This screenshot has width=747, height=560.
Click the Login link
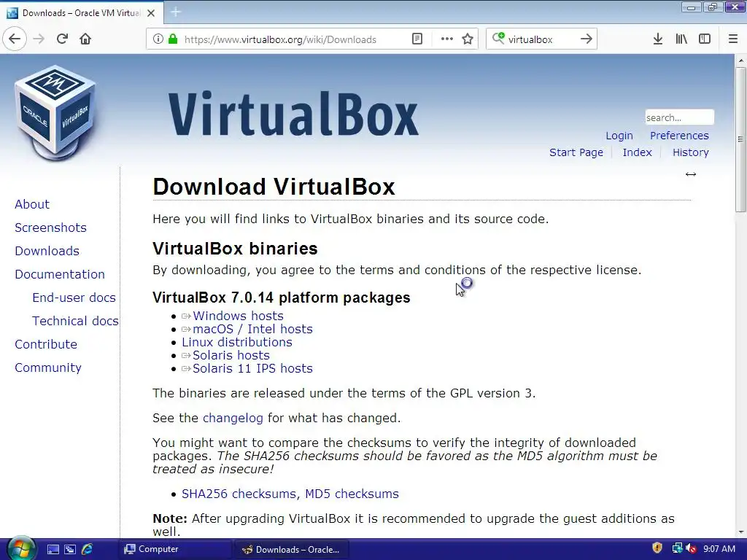619,136
